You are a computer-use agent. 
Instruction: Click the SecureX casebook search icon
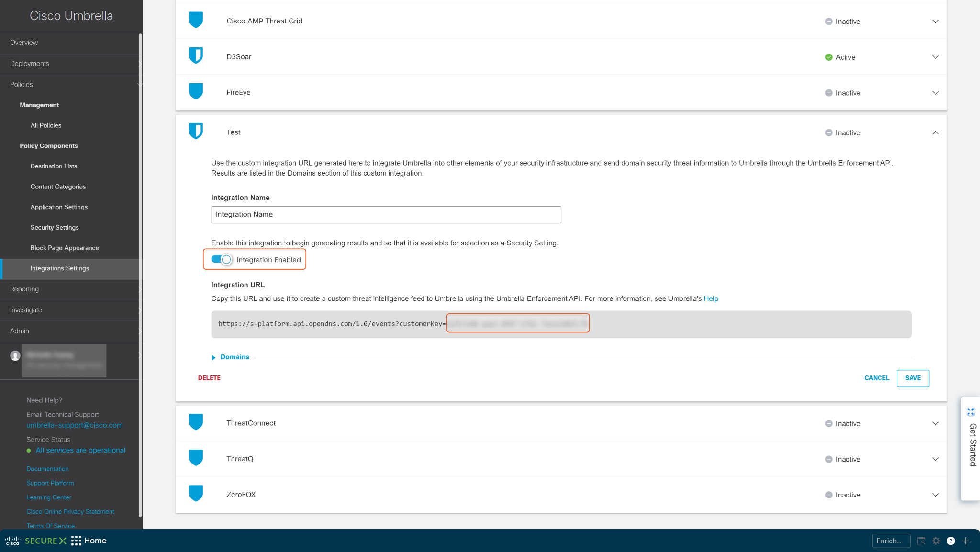[x=921, y=541]
